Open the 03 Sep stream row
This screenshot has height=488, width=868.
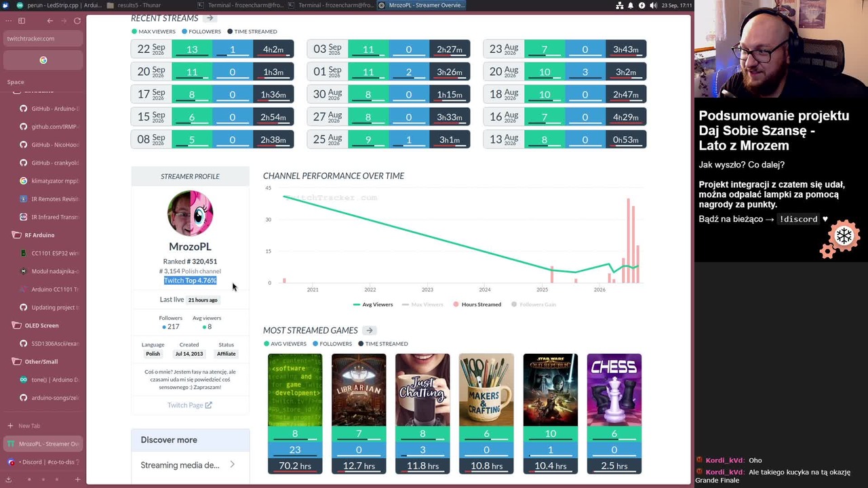(x=389, y=49)
